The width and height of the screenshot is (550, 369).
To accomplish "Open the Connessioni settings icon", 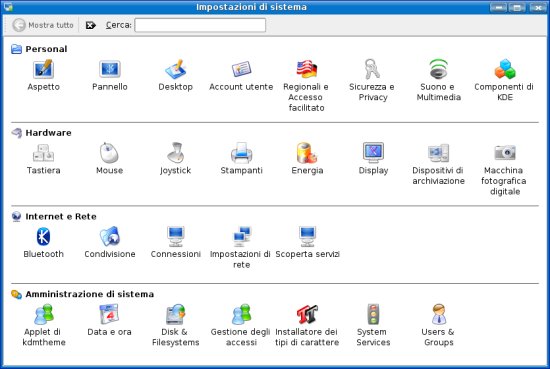I will click(x=175, y=236).
